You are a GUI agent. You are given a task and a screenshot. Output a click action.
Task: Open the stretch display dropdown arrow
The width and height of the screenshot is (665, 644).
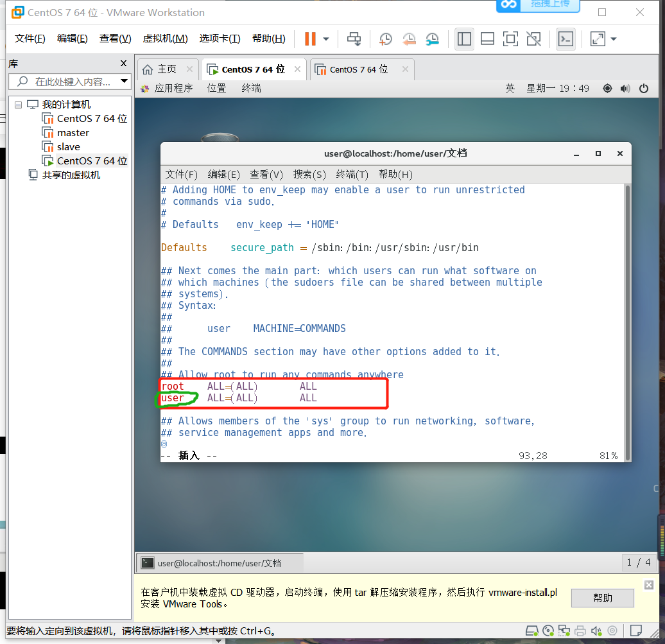pos(613,39)
